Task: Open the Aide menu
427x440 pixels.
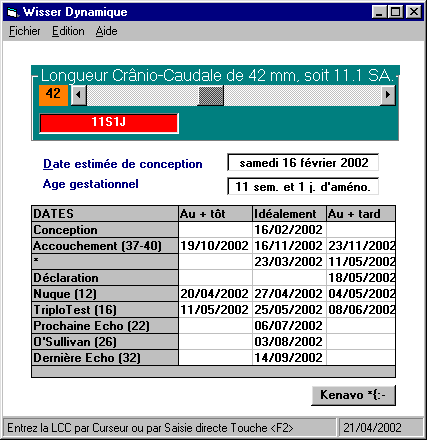Action: [106, 31]
